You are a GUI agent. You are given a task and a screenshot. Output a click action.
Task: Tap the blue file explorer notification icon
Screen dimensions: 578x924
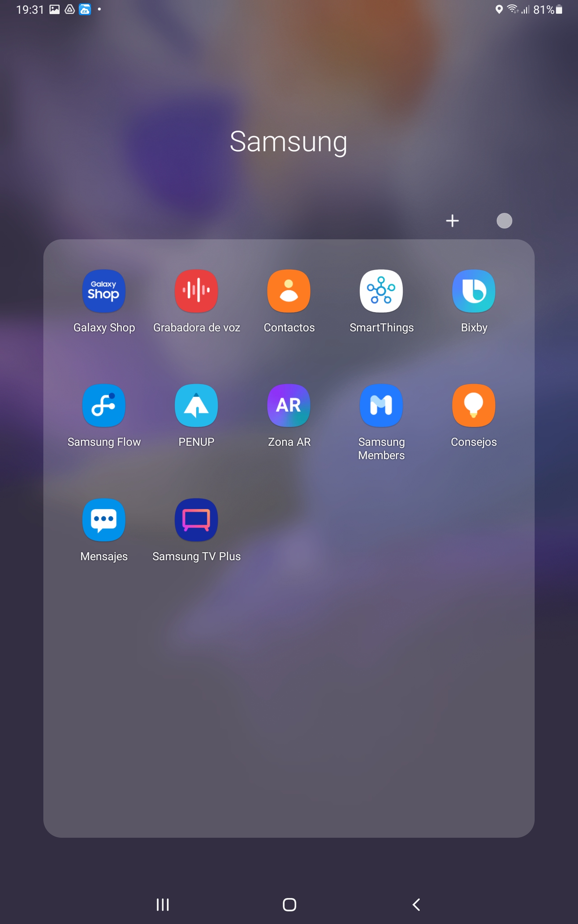pos(85,9)
